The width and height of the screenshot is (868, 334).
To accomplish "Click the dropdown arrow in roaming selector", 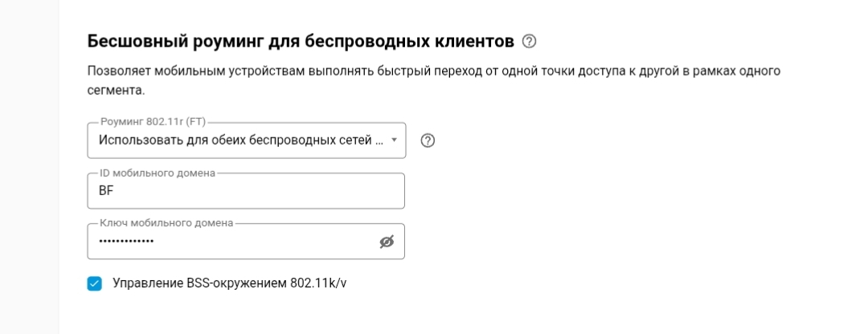I will point(394,141).
